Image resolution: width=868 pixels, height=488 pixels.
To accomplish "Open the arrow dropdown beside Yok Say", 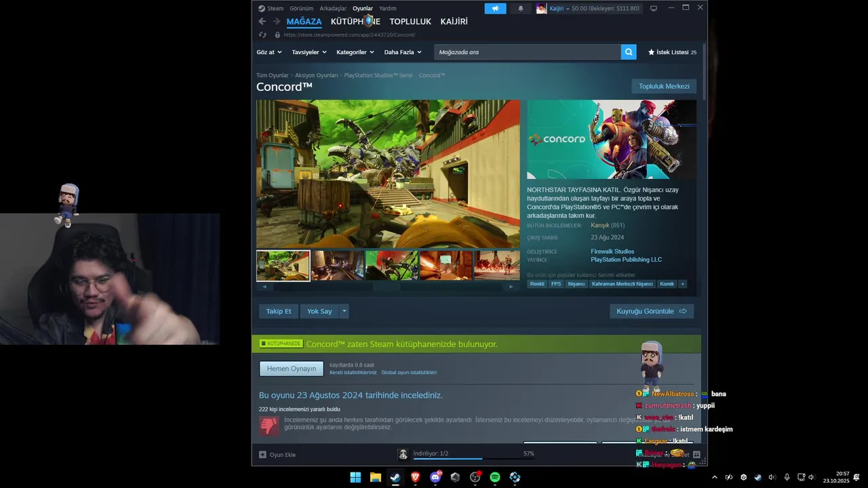I will pyautogui.click(x=344, y=311).
